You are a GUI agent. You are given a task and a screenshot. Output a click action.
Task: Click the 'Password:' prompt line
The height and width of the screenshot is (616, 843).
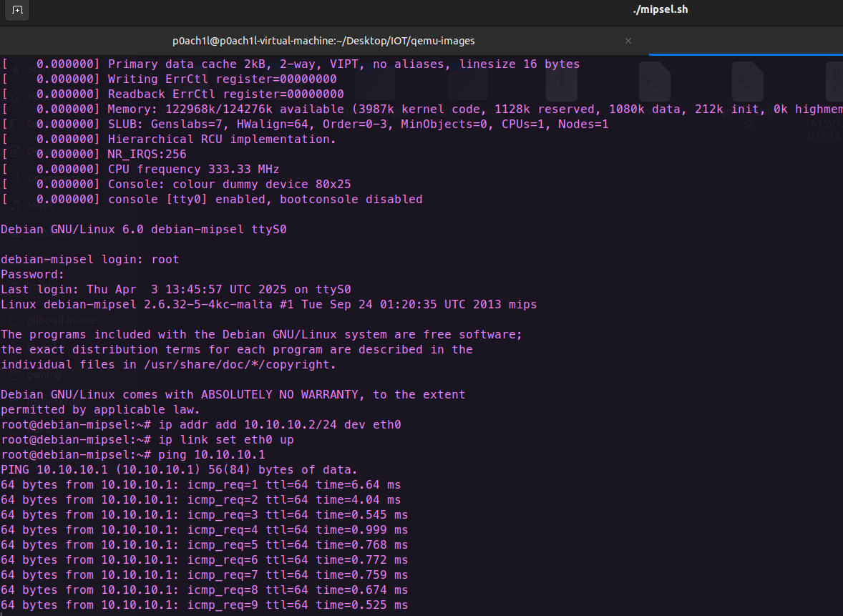pyautogui.click(x=32, y=275)
